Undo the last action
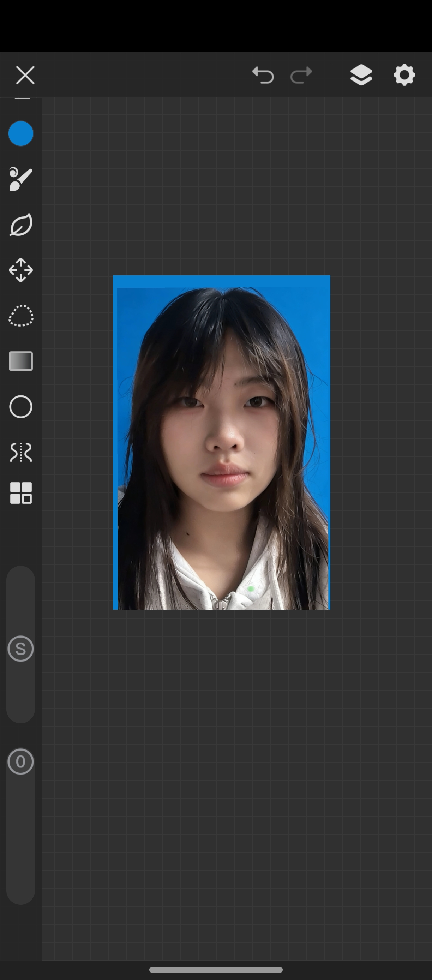Image resolution: width=432 pixels, height=980 pixels. point(263,75)
